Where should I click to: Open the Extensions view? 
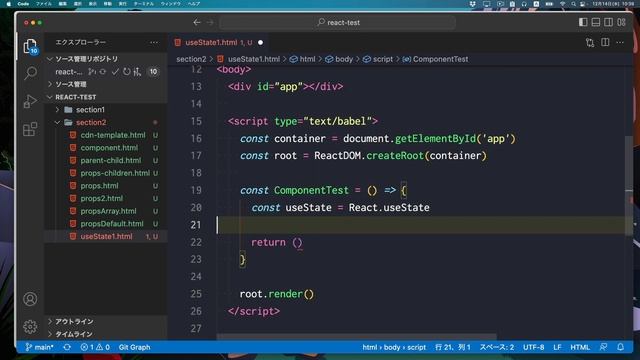(30, 129)
